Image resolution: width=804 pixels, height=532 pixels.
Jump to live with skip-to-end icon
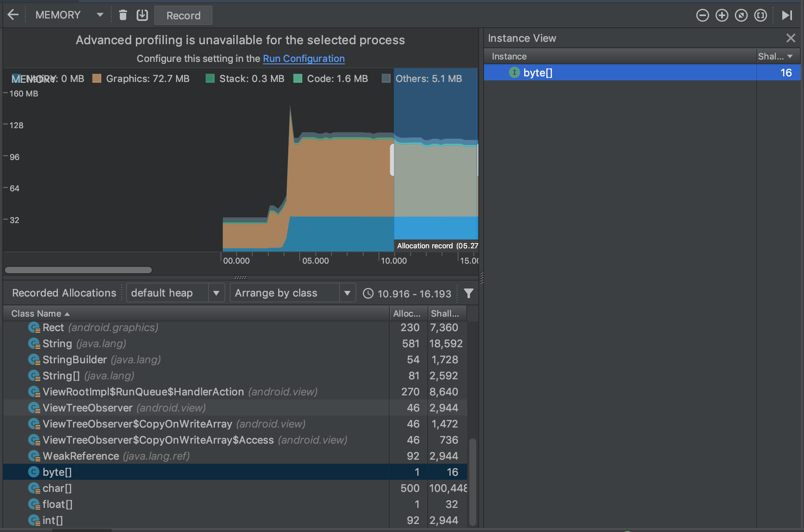click(787, 16)
